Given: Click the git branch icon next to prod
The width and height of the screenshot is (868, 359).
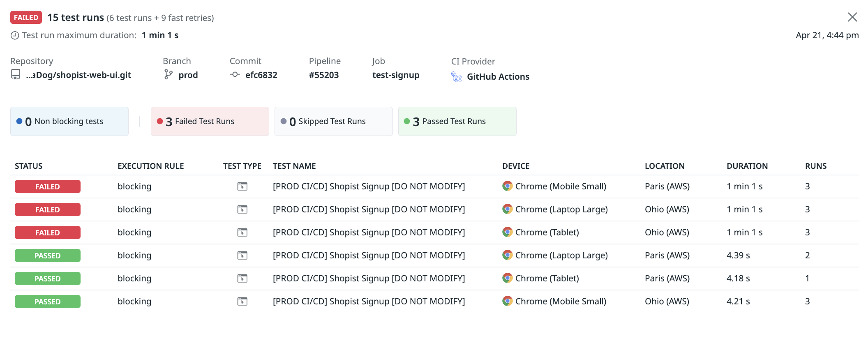Looking at the screenshot, I should click(x=168, y=74).
